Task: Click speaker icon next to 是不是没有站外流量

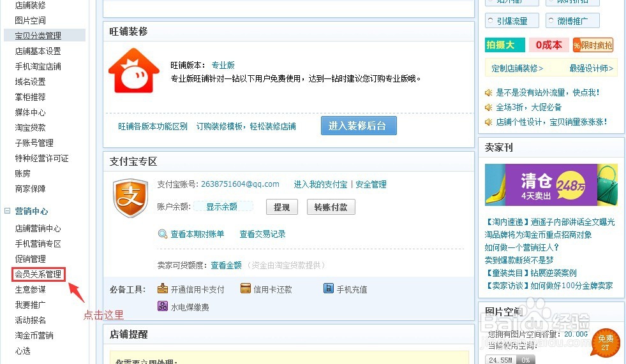Action: [x=488, y=93]
